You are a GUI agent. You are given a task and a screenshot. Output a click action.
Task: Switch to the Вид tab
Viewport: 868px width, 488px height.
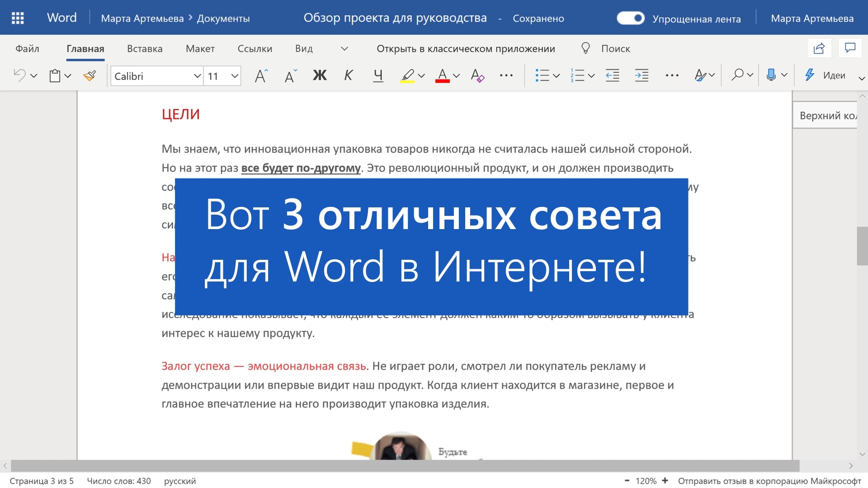pos(304,48)
